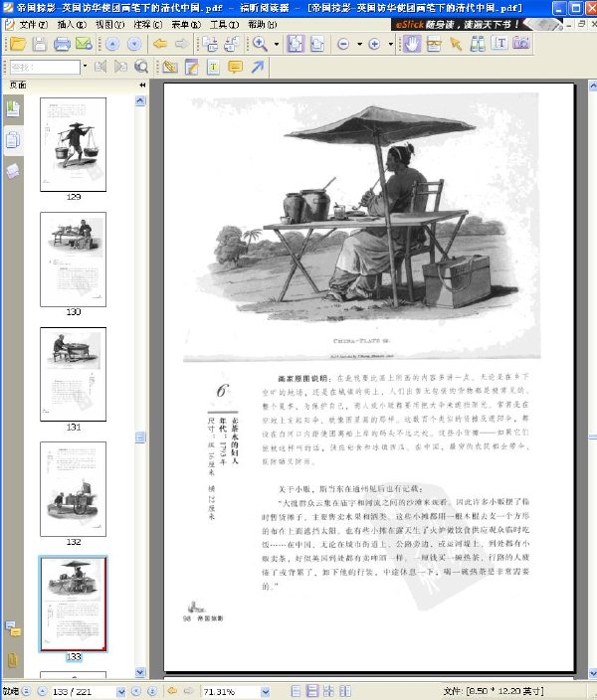Click the Typewriter tool icon
Screen dimensions: 597x700
click(213, 68)
